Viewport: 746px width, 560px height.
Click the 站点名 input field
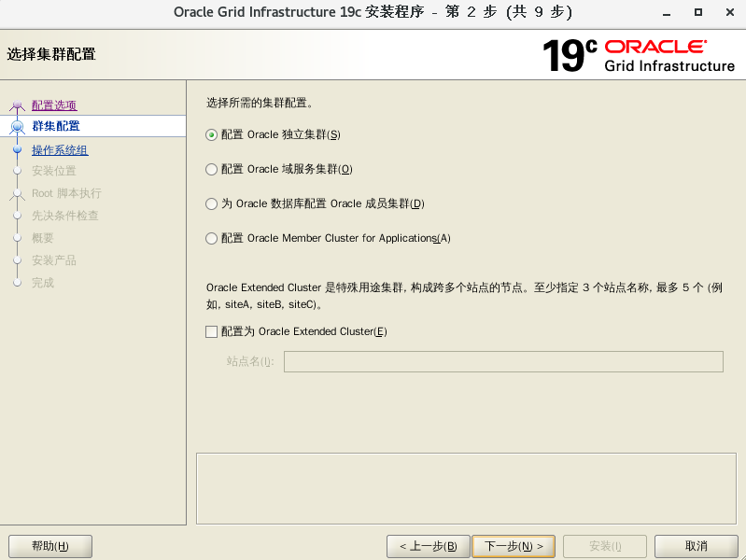tap(503, 361)
